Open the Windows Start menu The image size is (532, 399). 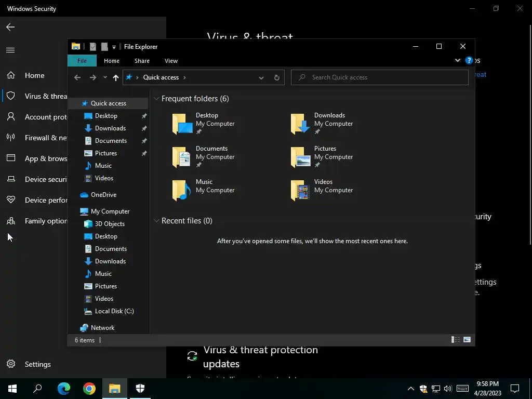click(x=12, y=389)
